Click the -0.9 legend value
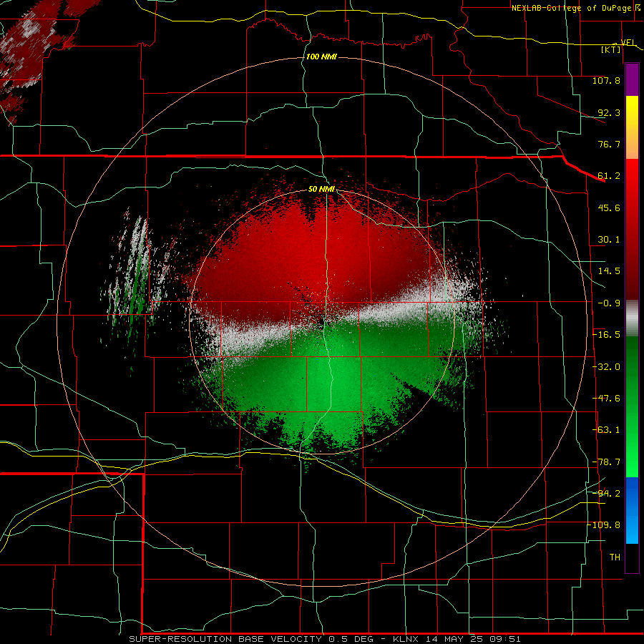Image resolution: width=644 pixels, height=644 pixels. [x=609, y=303]
